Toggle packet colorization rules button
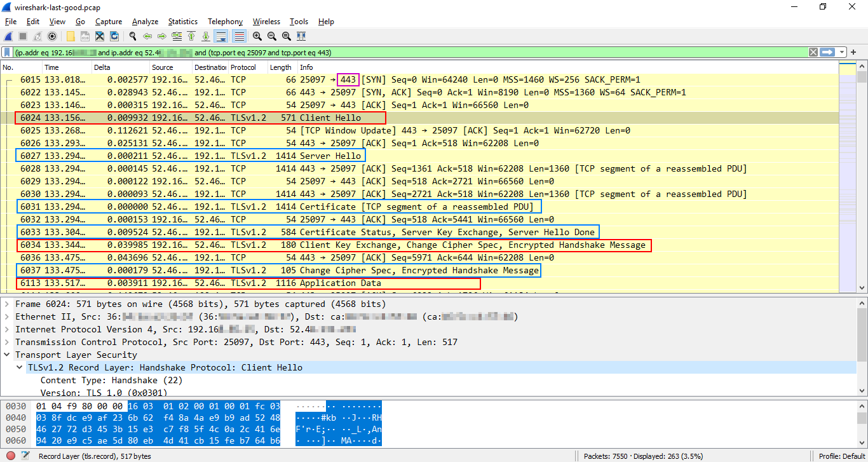868x462 pixels. point(239,36)
